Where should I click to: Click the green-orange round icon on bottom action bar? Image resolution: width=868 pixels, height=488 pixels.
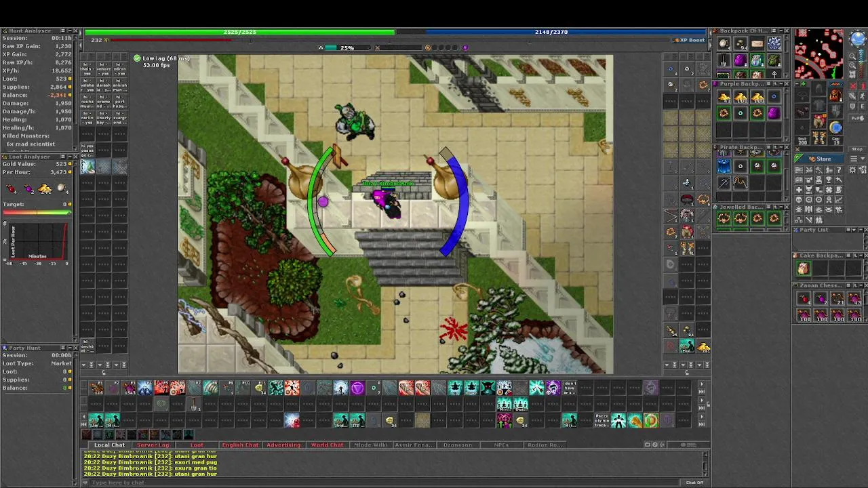click(651, 420)
